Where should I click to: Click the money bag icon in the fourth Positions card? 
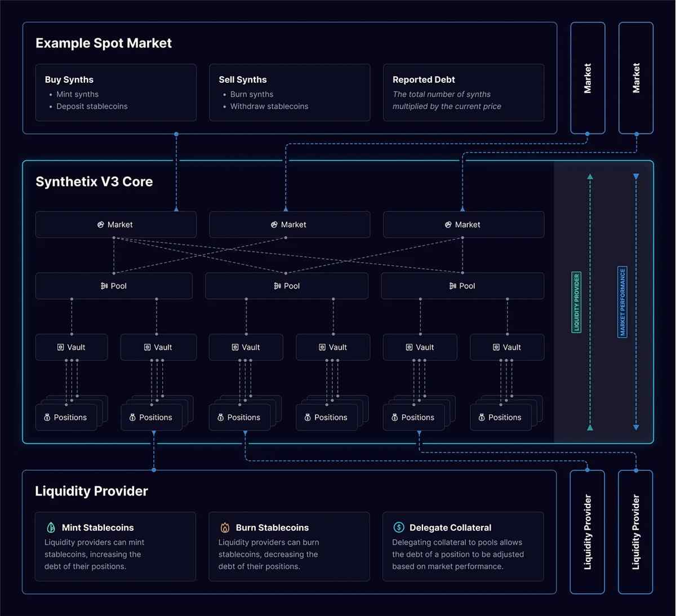coord(308,417)
